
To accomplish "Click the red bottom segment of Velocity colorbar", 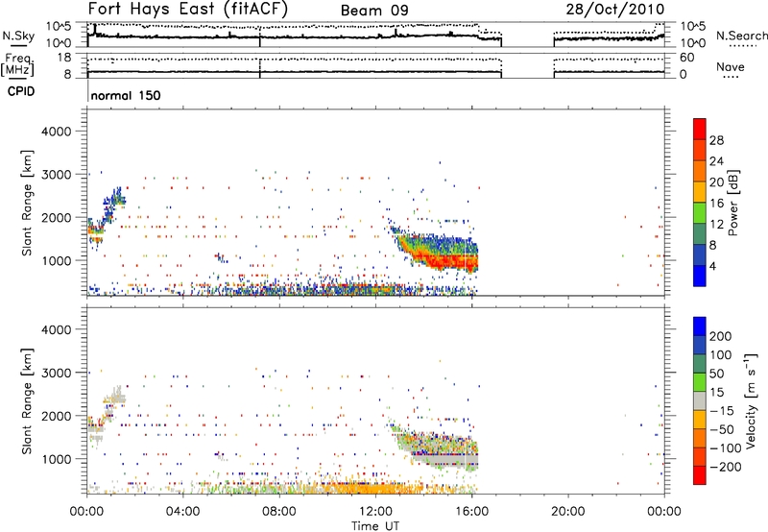I will pyautogui.click(x=700, y=475).
